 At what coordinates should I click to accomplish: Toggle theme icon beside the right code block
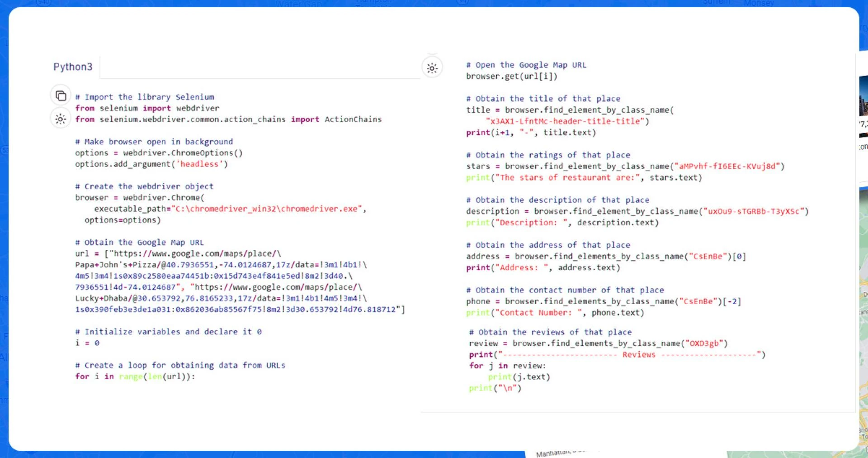click(432, 68)
